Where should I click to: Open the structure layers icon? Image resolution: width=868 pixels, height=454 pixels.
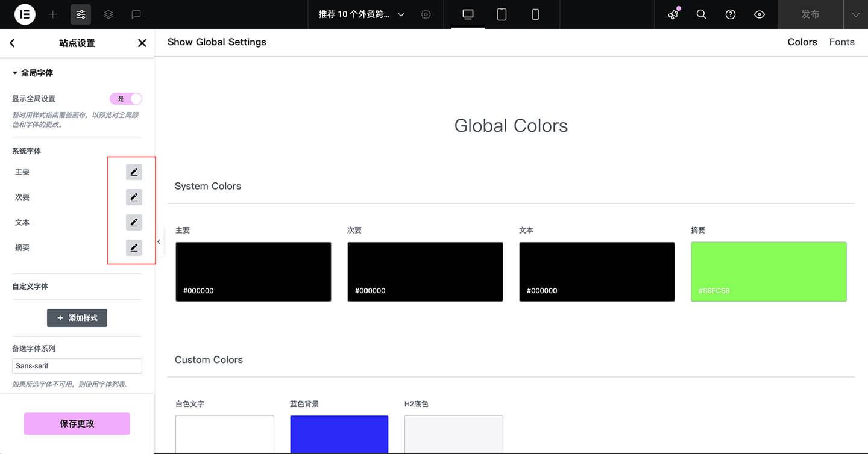point(108,14)
